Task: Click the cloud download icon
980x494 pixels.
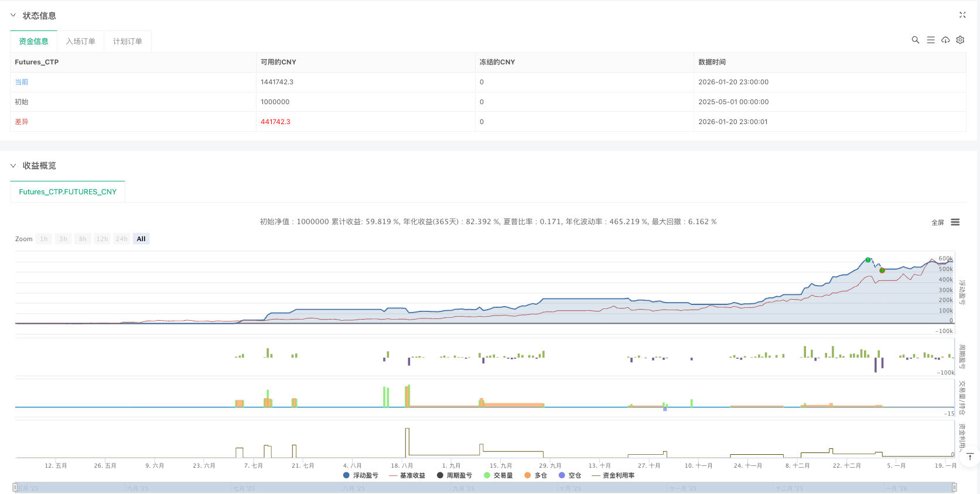Action: coord(945,40)
